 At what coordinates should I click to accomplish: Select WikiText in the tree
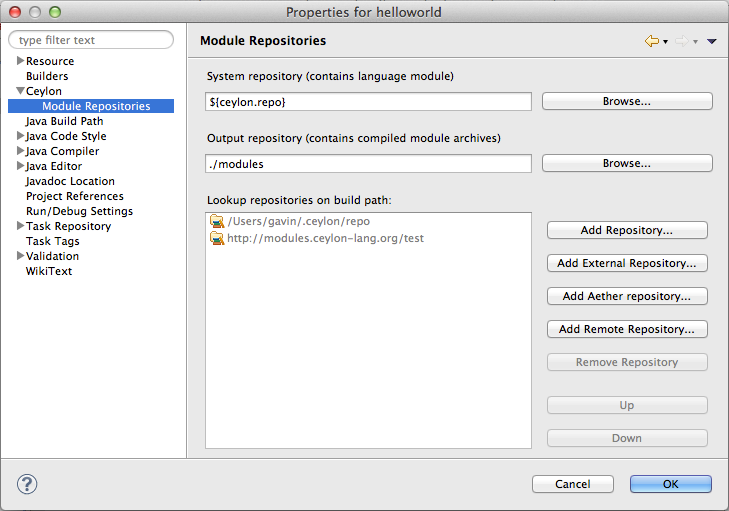coord(49,271)
